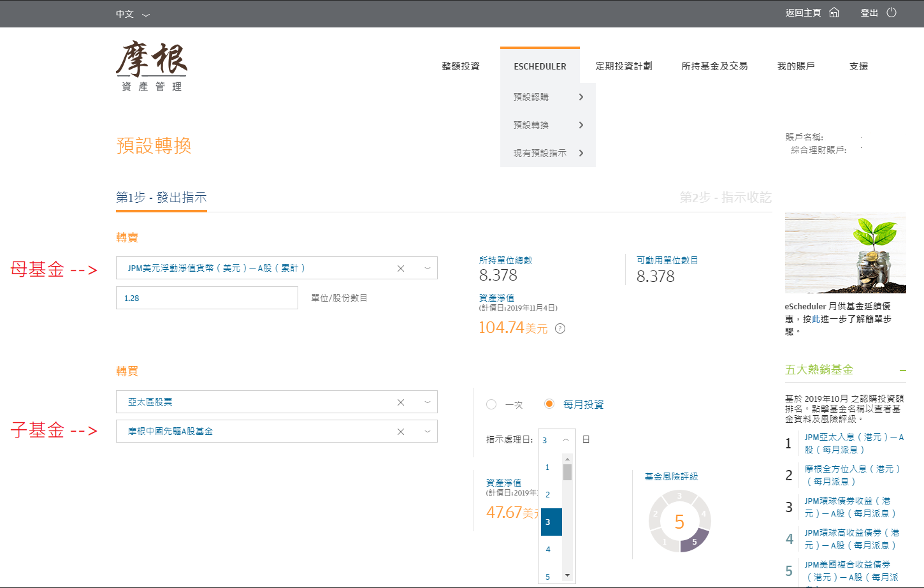Viewport: 924px width, 588px height.
Task: Open the JPM環球債券收益 fund link
Action: point(850,507)
